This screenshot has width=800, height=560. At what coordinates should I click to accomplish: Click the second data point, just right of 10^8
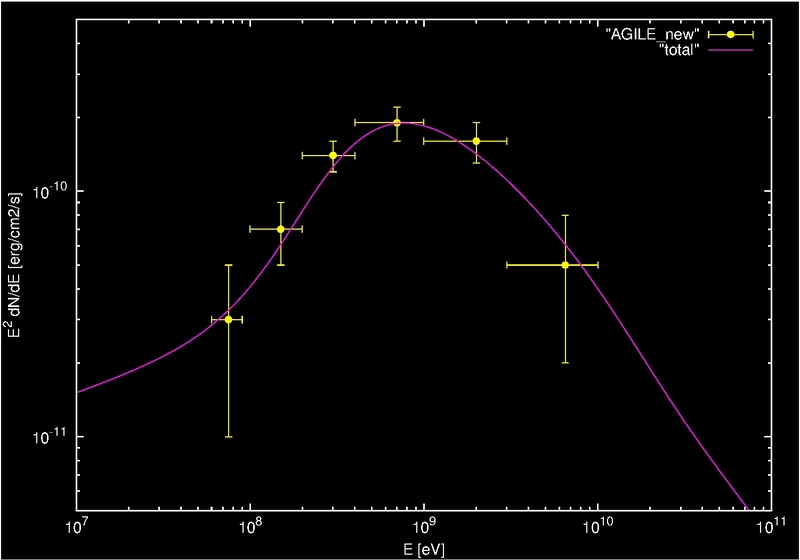281,229
